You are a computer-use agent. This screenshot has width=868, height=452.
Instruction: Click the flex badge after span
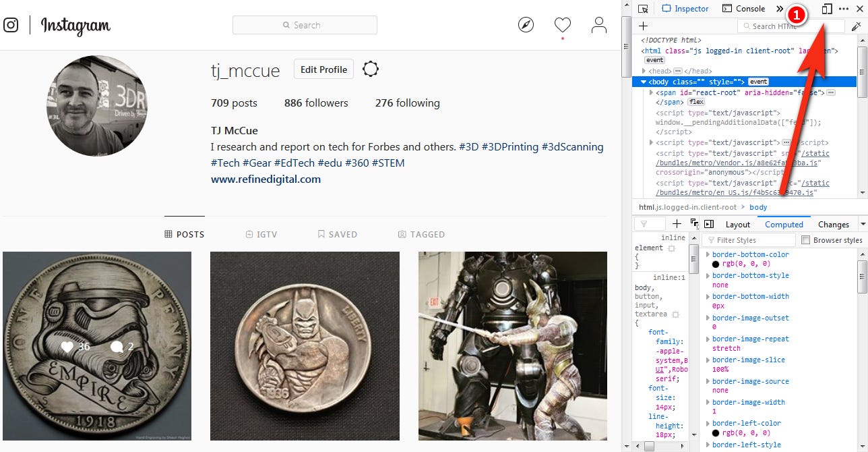(x=695, y=103)
